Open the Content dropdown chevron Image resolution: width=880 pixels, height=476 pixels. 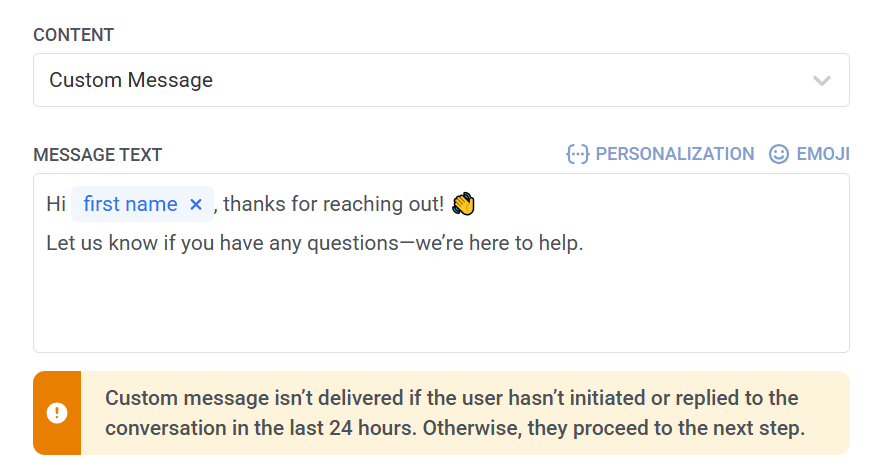tap(822, 81)
